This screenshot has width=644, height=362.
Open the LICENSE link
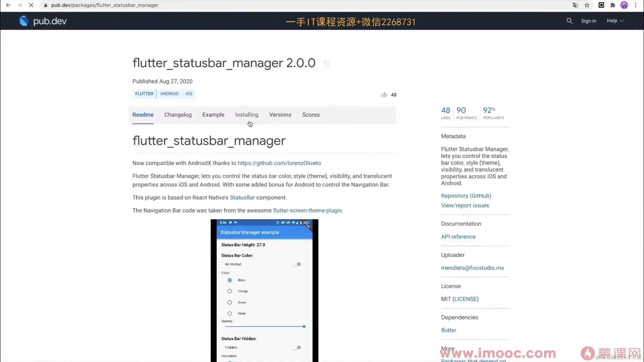point(466,299)
